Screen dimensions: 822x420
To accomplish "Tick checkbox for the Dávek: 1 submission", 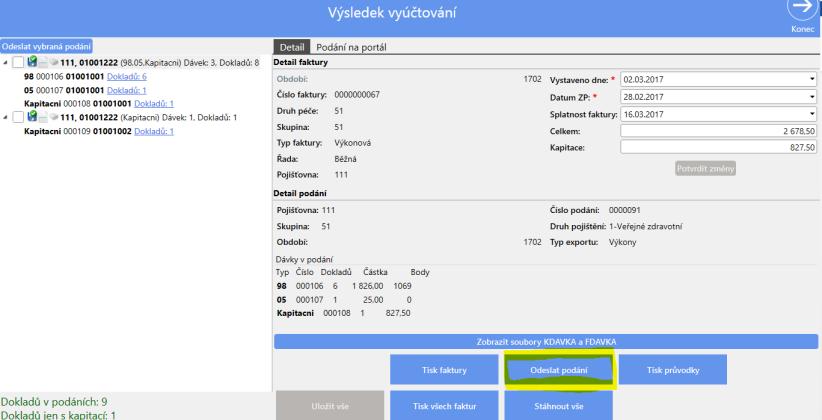I will click(x=18, y=117).
